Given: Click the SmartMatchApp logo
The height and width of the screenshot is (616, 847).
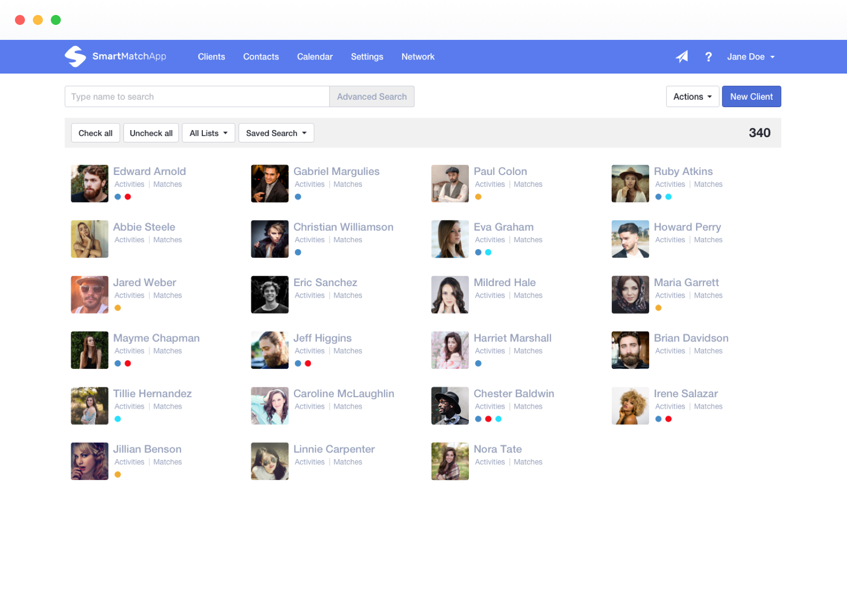Looking at the screenshot, I should point(115,56).
